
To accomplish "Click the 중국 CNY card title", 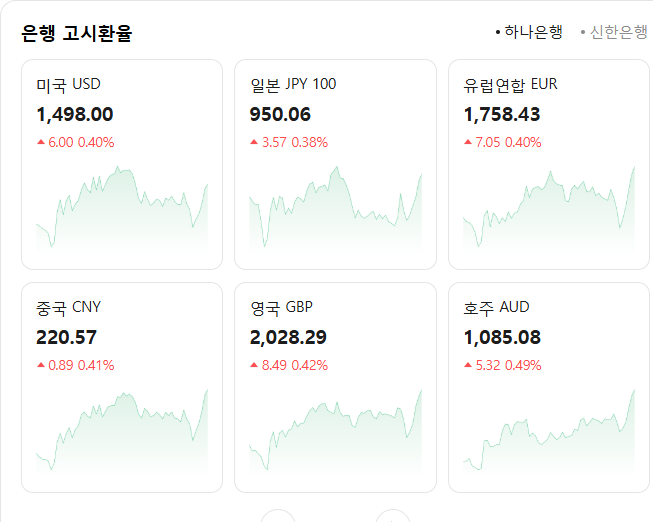I will pyautogui.click(x=69, y=308).
